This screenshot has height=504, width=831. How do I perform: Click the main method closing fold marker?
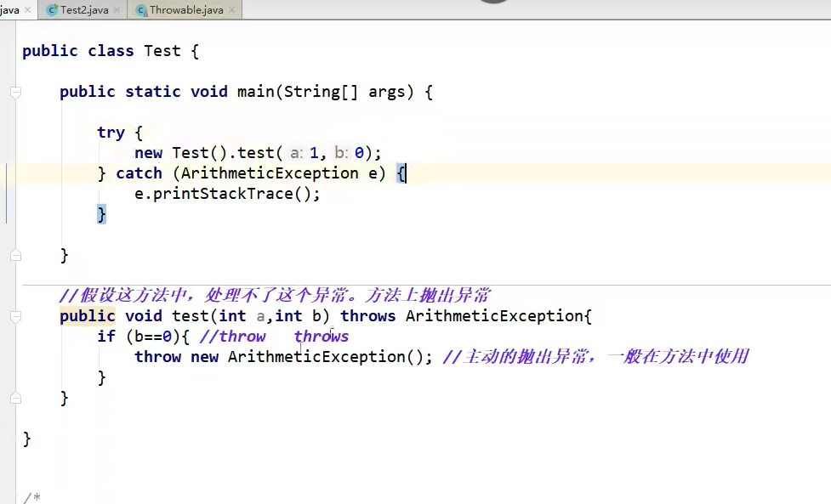pos(16,256)
